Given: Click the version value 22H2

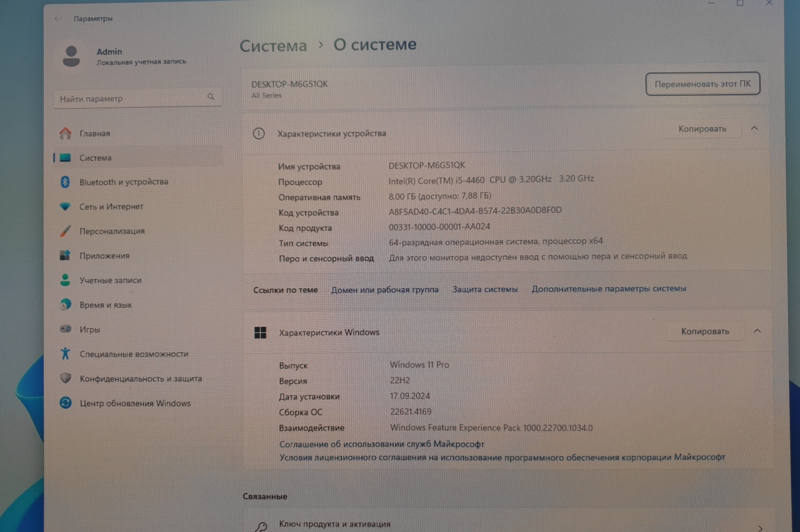Looking at the screenshot, I should click(x=400, y=380).
